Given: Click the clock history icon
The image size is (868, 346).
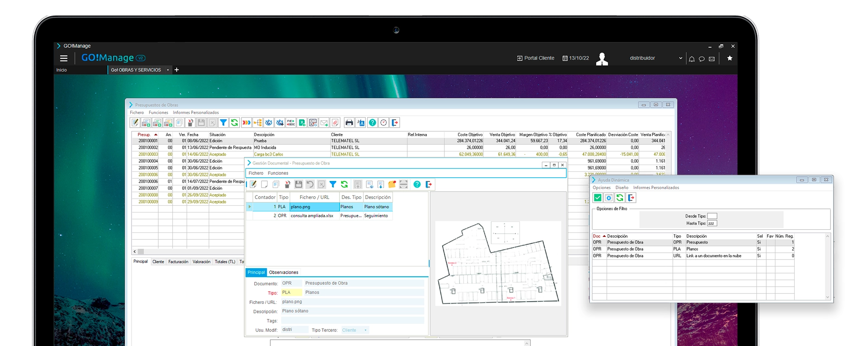Looking at the screenshot, I should (x=383, y=123).
